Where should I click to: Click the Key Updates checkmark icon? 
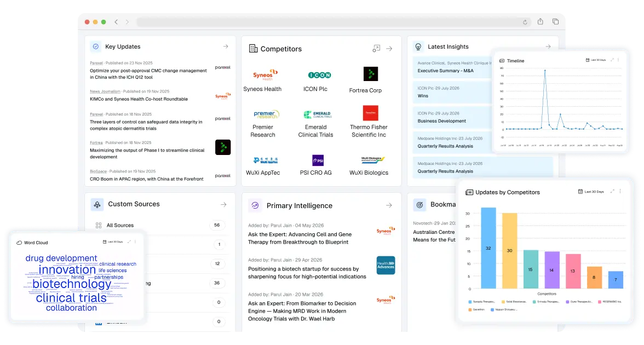[x=96, y=47]
